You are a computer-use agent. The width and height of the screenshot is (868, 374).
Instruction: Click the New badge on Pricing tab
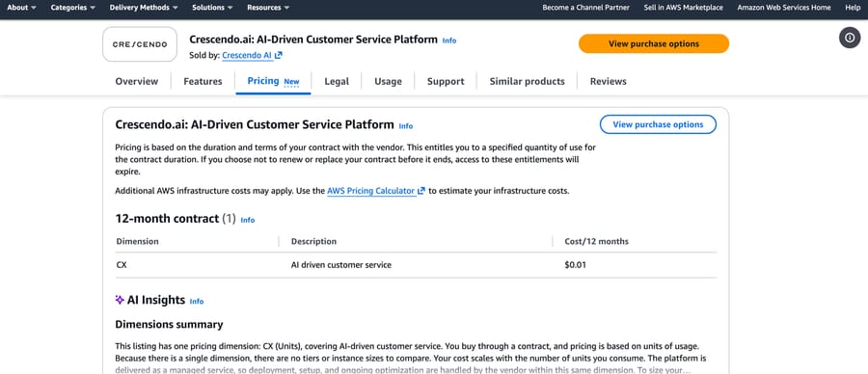click(291, 82)
